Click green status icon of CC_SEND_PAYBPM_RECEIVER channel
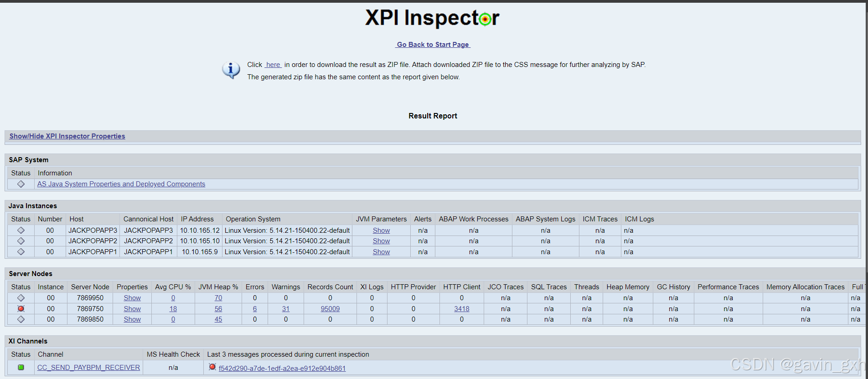 point(21,367)
